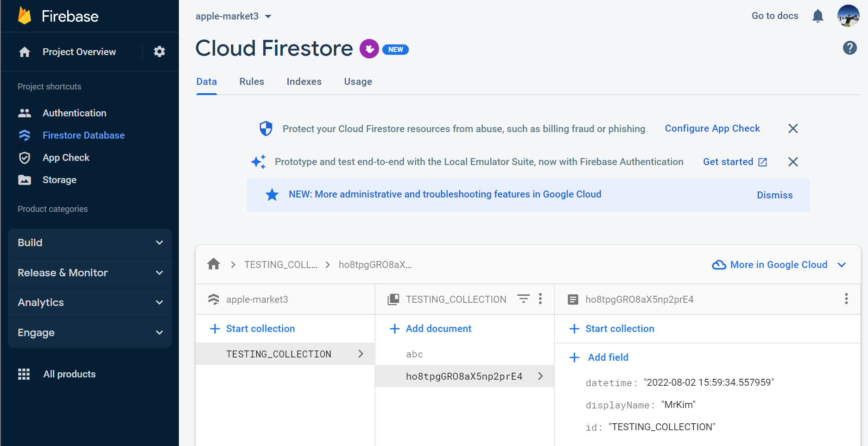Image resolution: width=868 pixels, height=446 pixels.
Task: Open notifications bell icon
Action: tap(818, 16)
